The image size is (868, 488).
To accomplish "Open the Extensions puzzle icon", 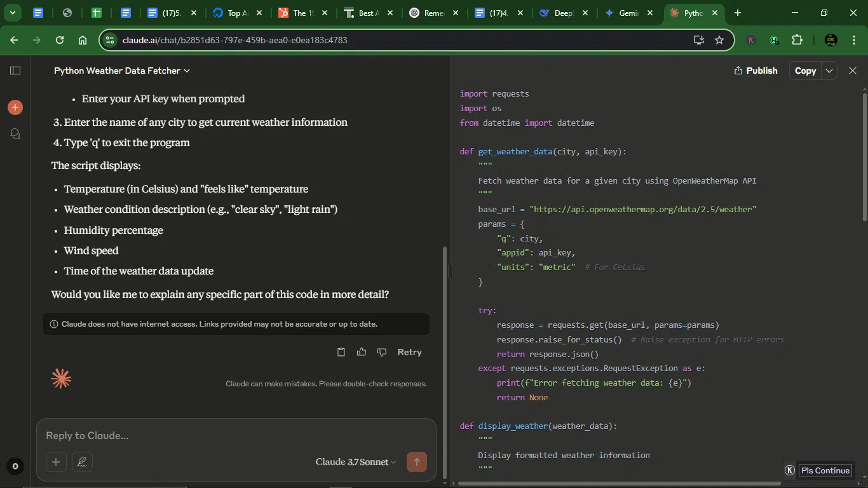I will [797, 40].
